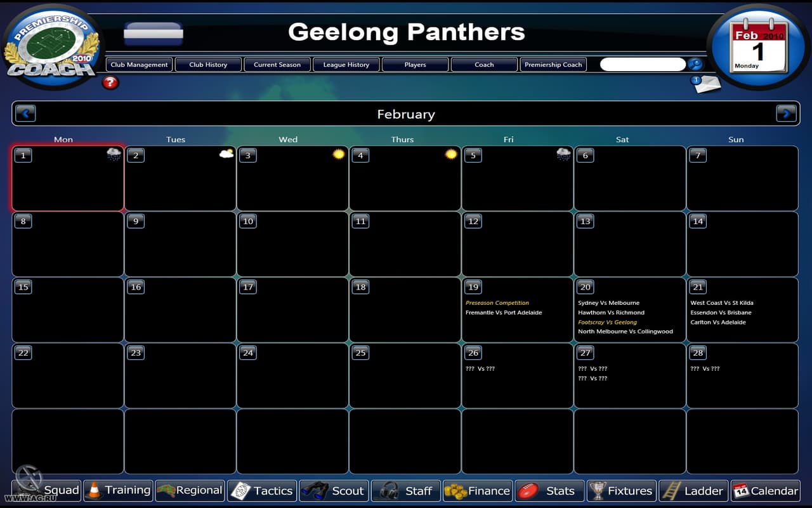Open Stats with the football icon
The width and height of the screenshot is (812, 508).
click(549, 490)
